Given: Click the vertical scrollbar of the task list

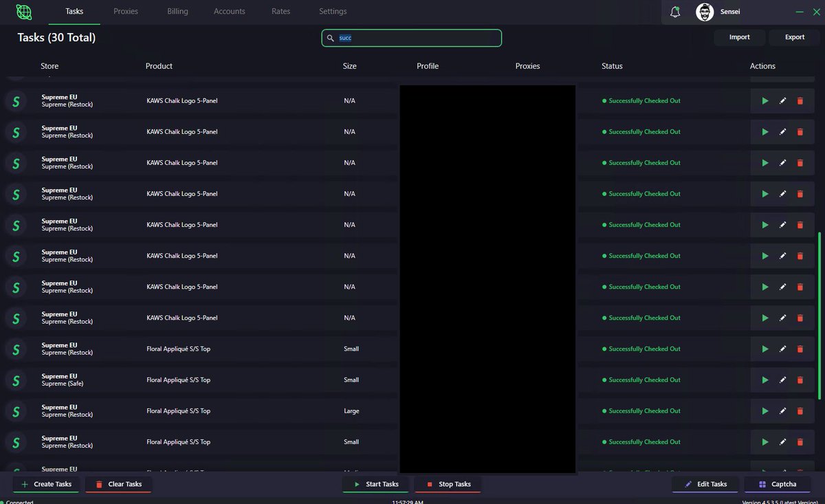Looking at the screenshot, I should 819,316.
